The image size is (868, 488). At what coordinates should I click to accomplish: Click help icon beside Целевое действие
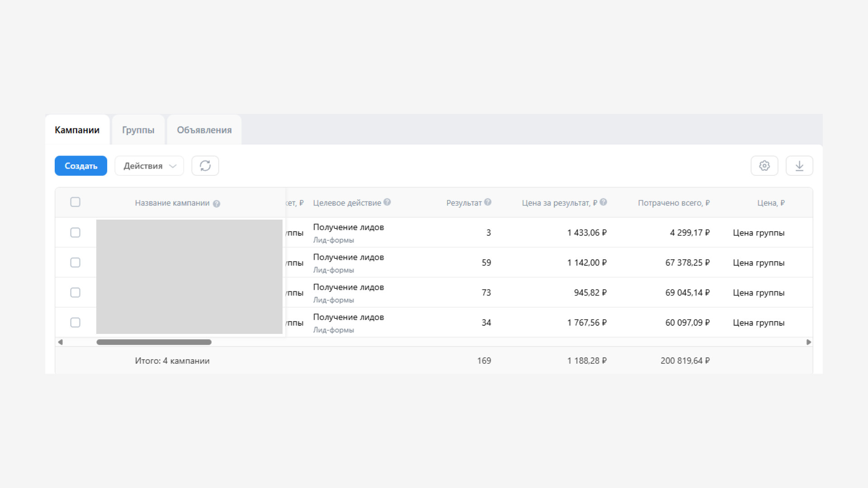pos(387,202)
